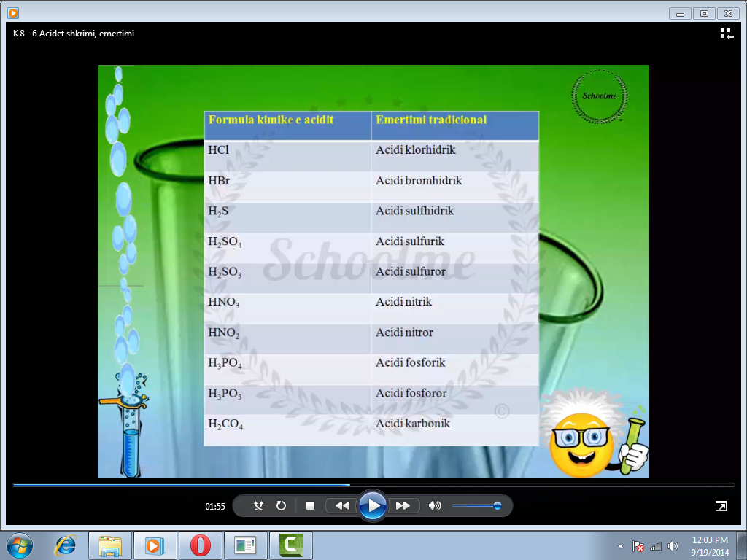Click video title 'K 8 - 6 Acidet shkrimi, emertimi'

pos(74,34)
